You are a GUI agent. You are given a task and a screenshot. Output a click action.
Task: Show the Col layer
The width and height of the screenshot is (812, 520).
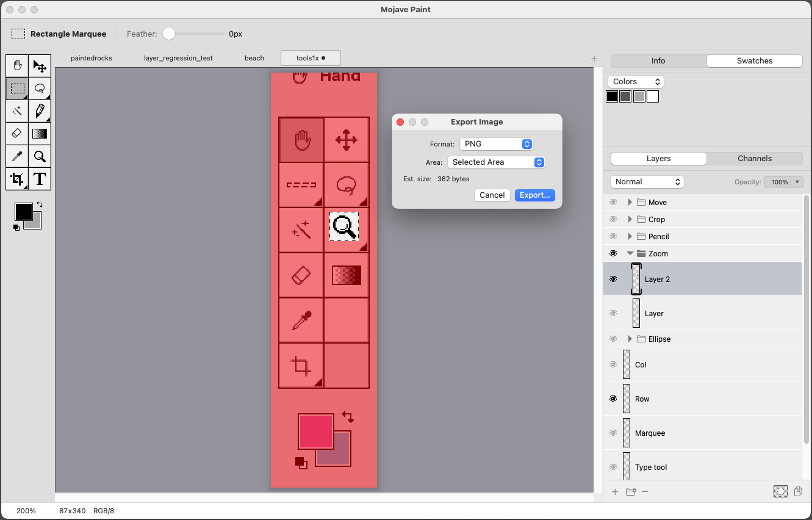point(613,364)
